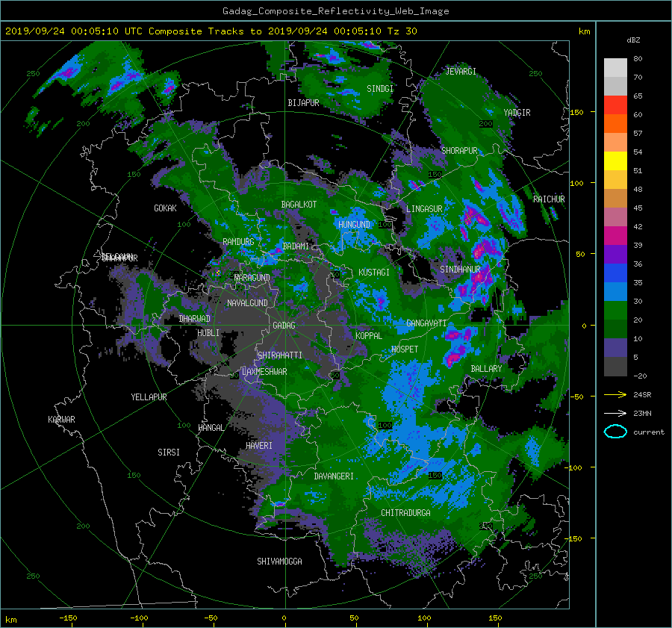
Task: Click the SHIVAMOGGA city label
Action: click(x=279, y=561)
